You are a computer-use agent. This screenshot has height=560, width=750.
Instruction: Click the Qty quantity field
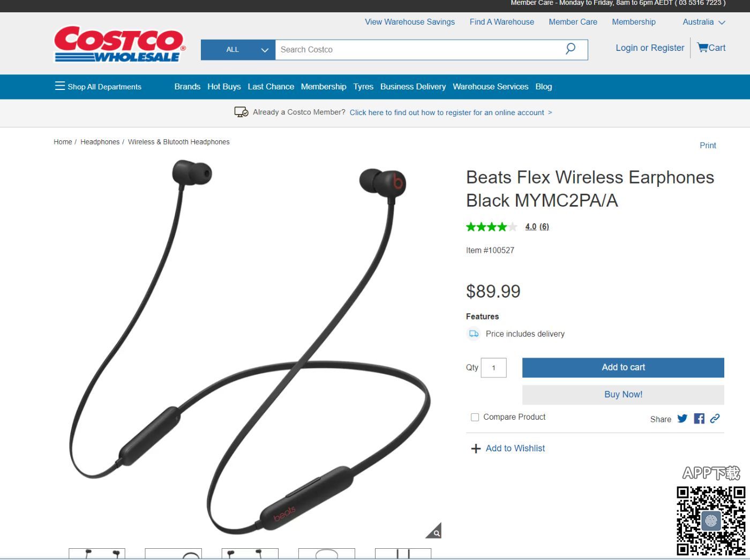tap(493, 368)
